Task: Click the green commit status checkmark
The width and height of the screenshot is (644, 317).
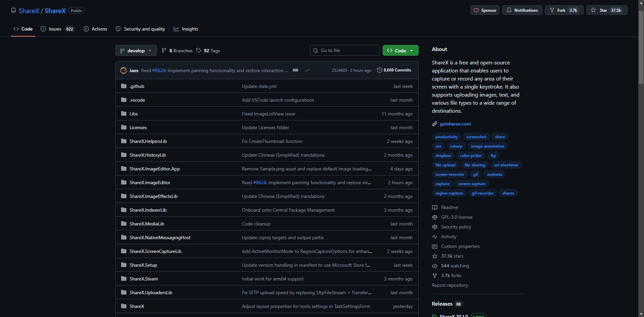Action: tap(308, 70)
